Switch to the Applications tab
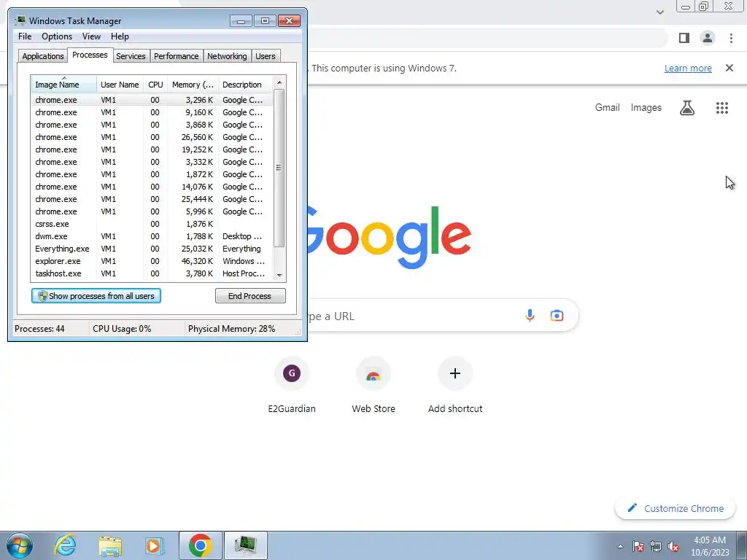The width and height of the screenshot is (747, 560). click(x=43, y=56)
